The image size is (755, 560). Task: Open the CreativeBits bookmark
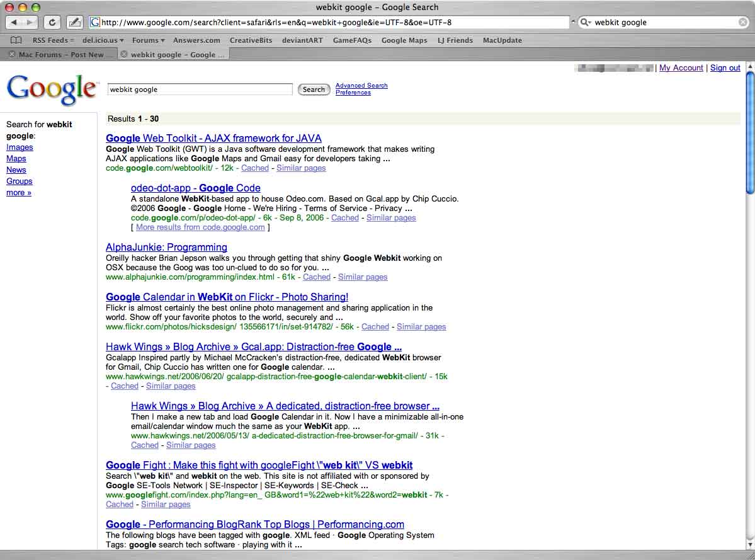tap(251, 40)
